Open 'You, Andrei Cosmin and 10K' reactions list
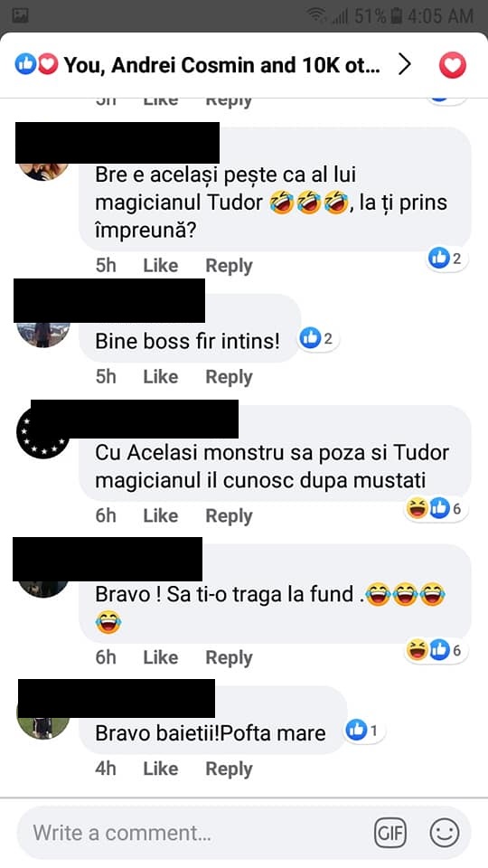The width and height of the screenshot is (488, 868). pyautogui.click(x=222, y=65)
